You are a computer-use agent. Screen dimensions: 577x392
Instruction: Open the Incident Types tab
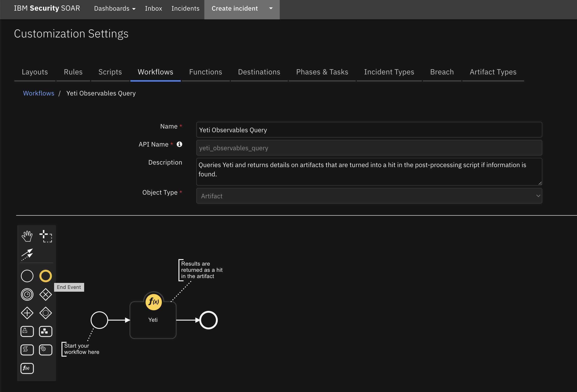(389, 72)
